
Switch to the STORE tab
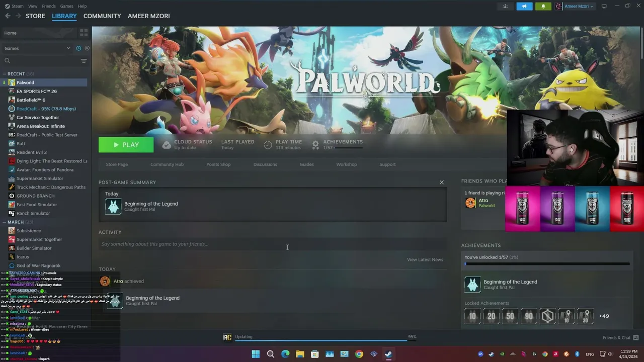click(35, 16)
